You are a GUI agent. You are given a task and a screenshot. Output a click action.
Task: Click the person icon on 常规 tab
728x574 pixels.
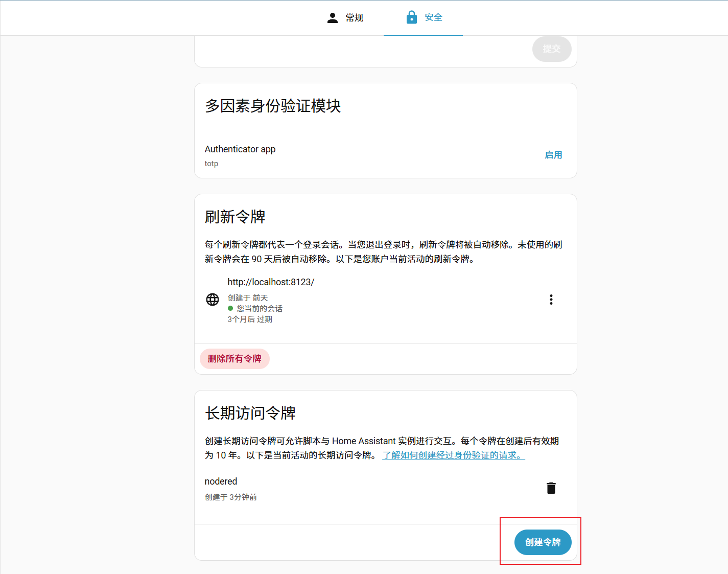(x=332, y=17)
